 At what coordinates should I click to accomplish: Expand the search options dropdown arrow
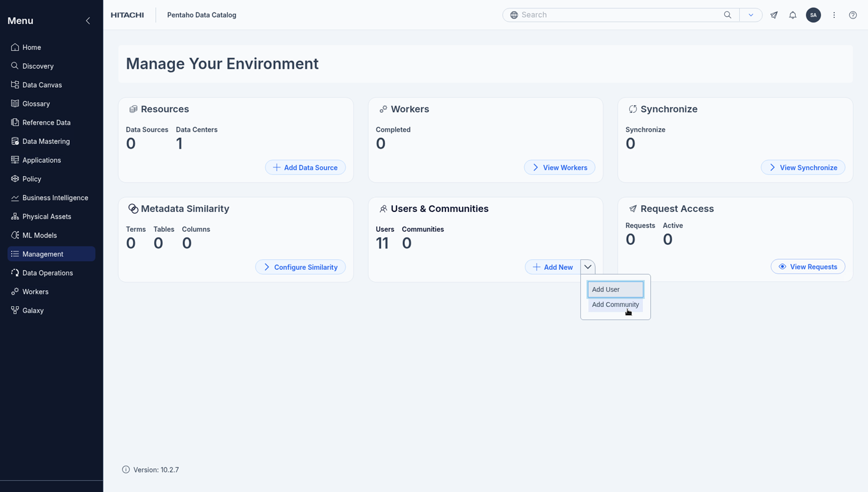coord(750,15)
